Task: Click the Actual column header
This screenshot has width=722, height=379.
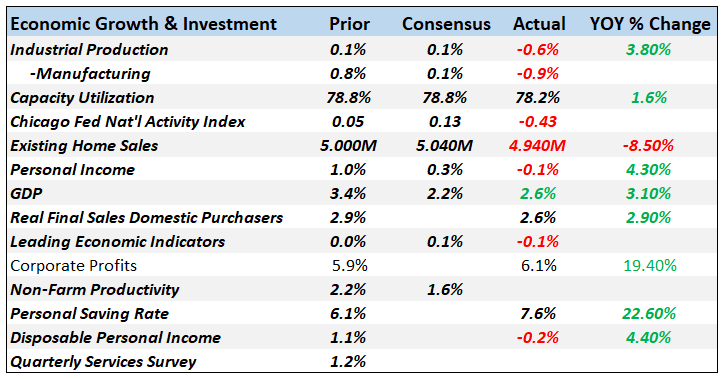Action: [x=539, y=24]
